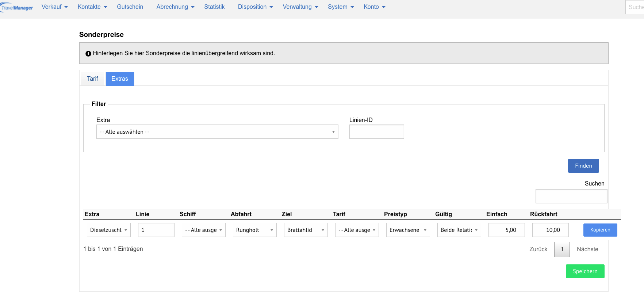Sort by the Preistyp column header
The width and height of the screenshot is (644, 306).
click(395, 214)
